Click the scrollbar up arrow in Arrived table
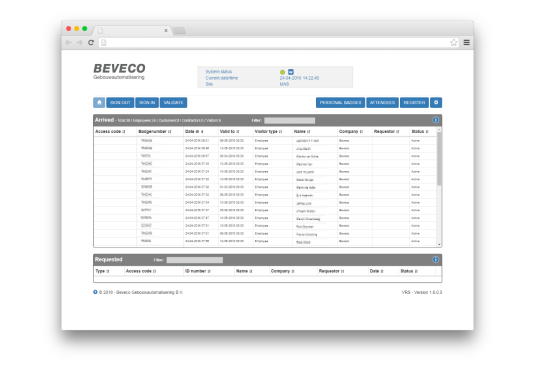The height and width of the screenshot is (370, 535). tap(439, 130)
